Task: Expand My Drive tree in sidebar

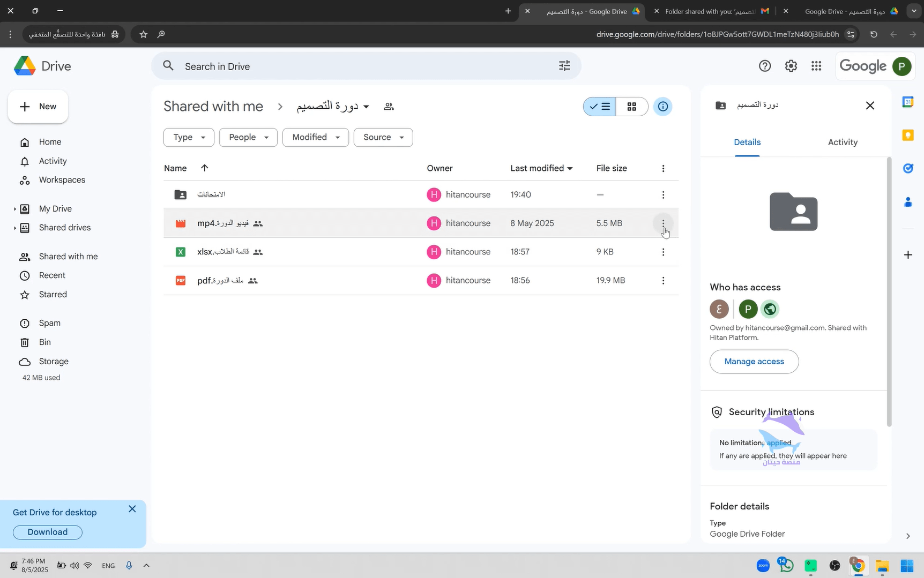Action: click(x=15, y=209)
